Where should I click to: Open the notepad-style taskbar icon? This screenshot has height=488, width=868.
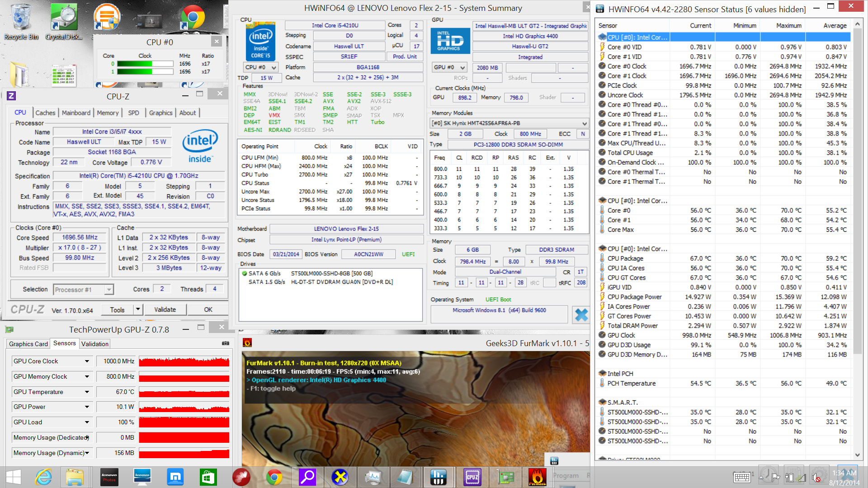406,477
